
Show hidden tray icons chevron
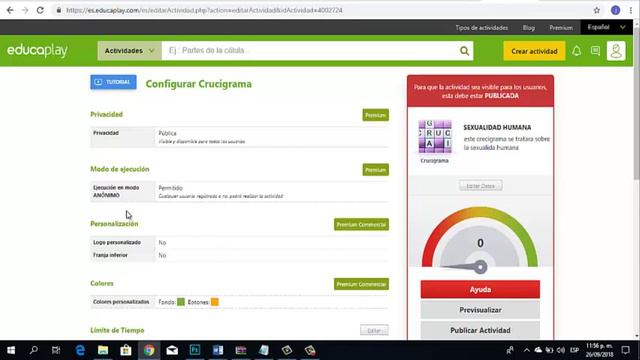click(x=527, y=350)
